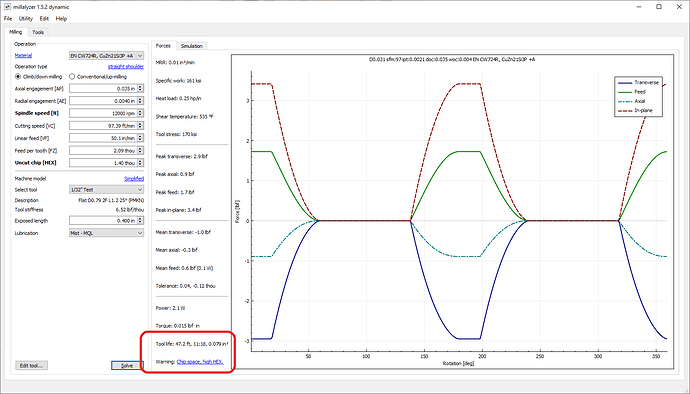690x394 pixels.
Task: Adjust the Exposed length spinner arrows
Action: [x=140, y=221]
